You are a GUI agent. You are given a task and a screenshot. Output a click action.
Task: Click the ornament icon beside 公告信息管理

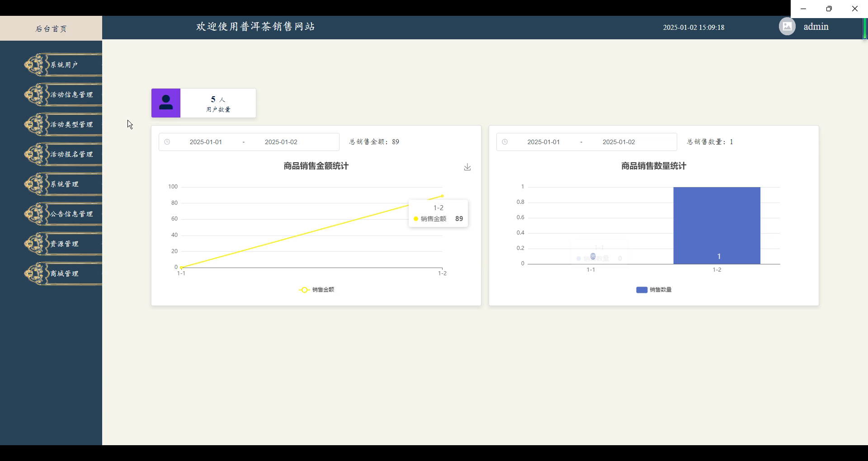click(36, 214)
